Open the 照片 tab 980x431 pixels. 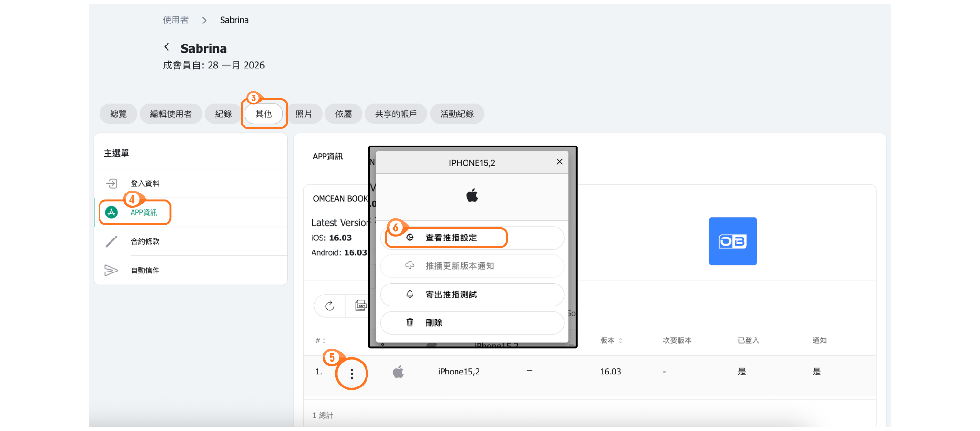point(303,114)
